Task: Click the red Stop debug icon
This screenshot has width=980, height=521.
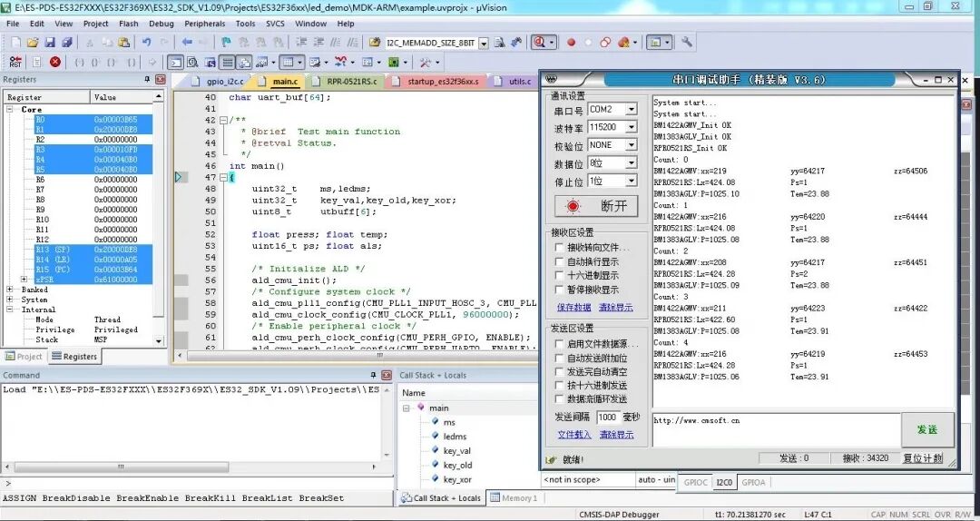Action: pos(55,62)
